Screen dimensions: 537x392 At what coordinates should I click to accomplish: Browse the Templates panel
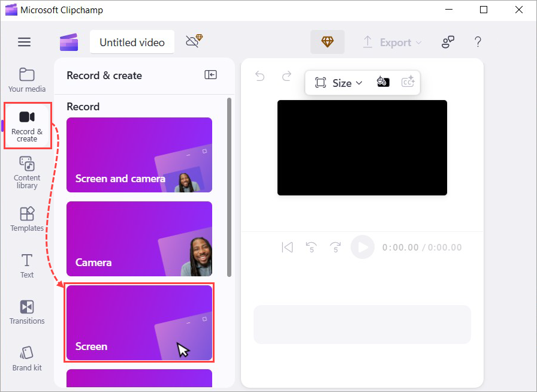point(26,219)
